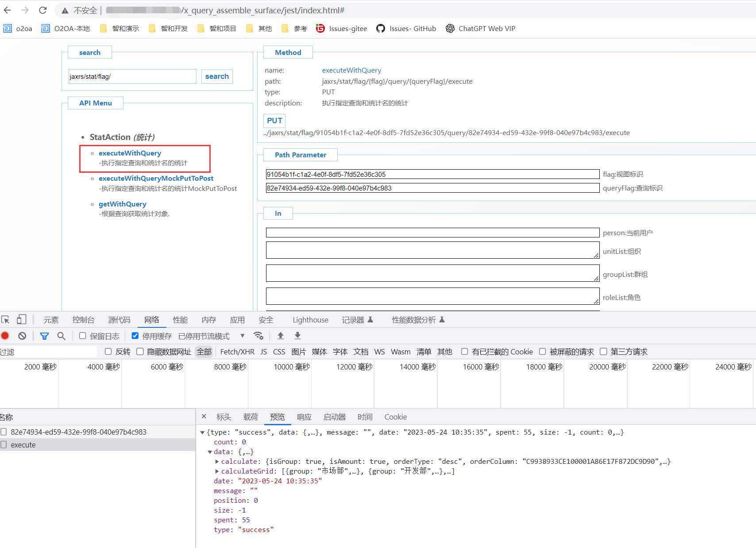The image size is (756, 548).
Task: Click the person:当前用户 input field
Action: tap(432, 233)
